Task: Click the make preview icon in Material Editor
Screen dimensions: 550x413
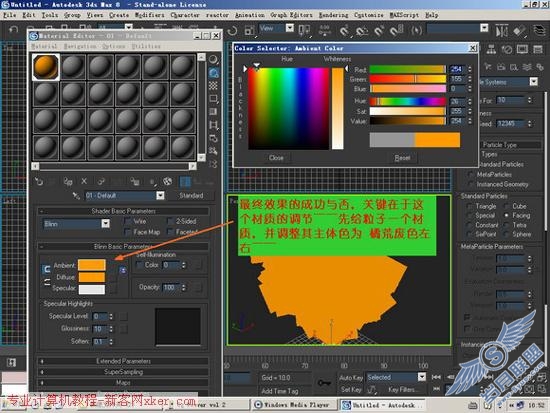Action: (213, 125)
